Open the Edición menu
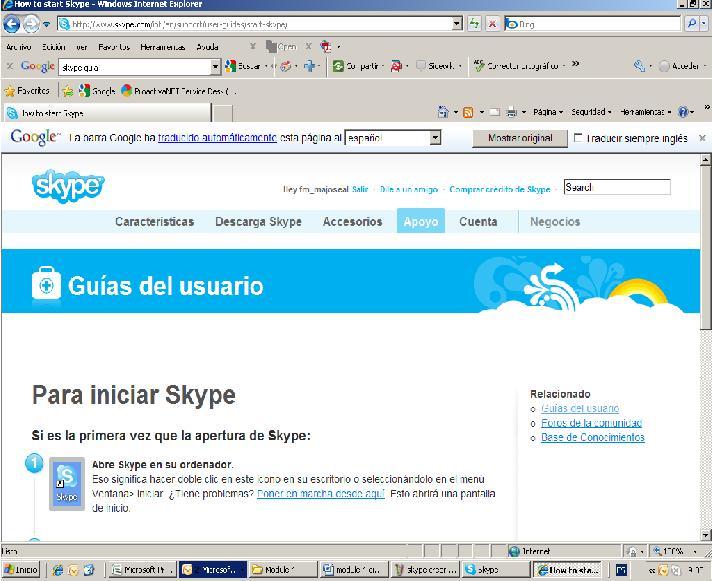The width and height of the screenshot is (712, 581). 54,47
